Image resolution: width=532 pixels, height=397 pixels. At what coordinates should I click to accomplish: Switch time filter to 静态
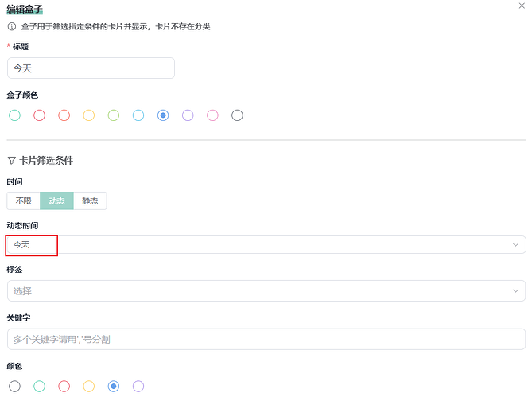coord(90,200)
